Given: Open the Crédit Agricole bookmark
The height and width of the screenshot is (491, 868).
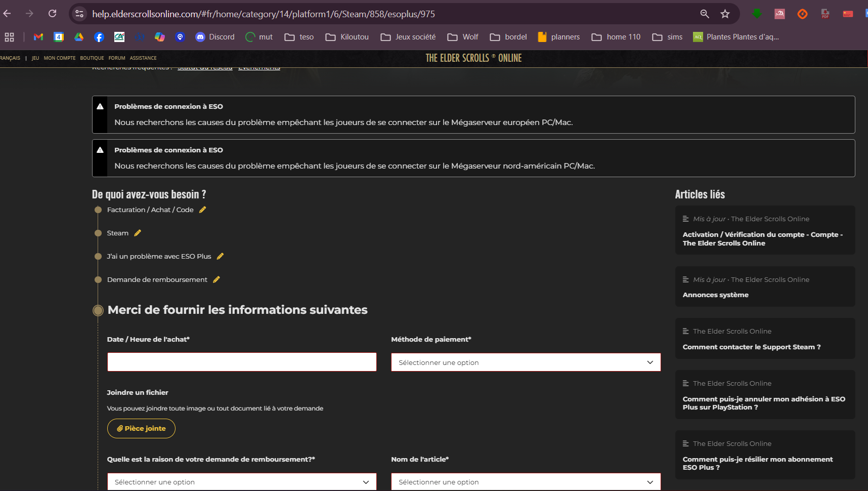Looking at the screenshot, I should 119,37.
